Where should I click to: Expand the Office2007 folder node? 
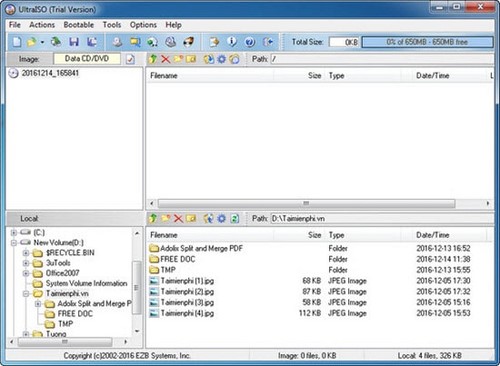pyautogui.click(x=26, y=273)
